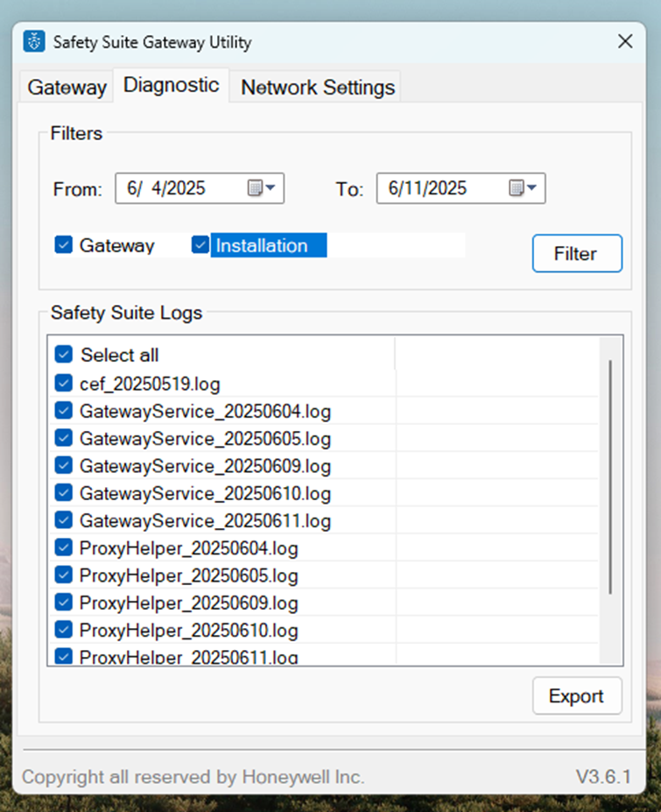The height and width of the screenshot is (812, 661).
Task: Select the ProxyHelper_20250609.log file name
Action: tap(189, 604)
